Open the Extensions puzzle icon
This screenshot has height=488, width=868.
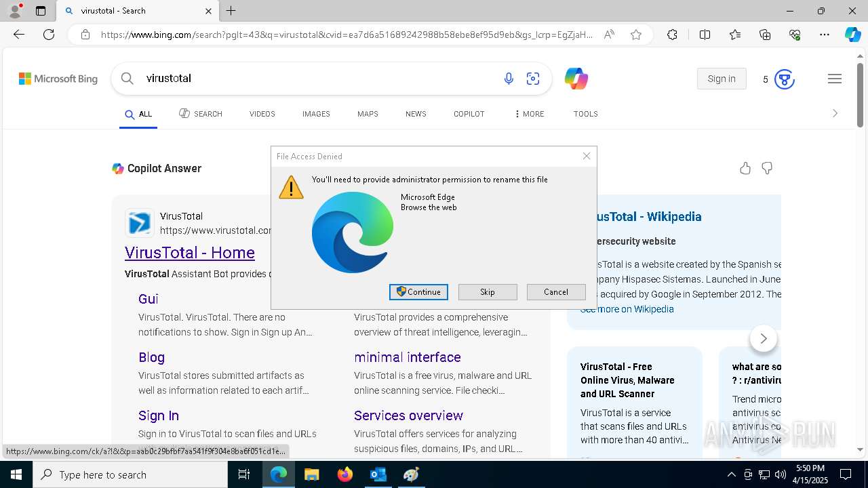(672, 35)
